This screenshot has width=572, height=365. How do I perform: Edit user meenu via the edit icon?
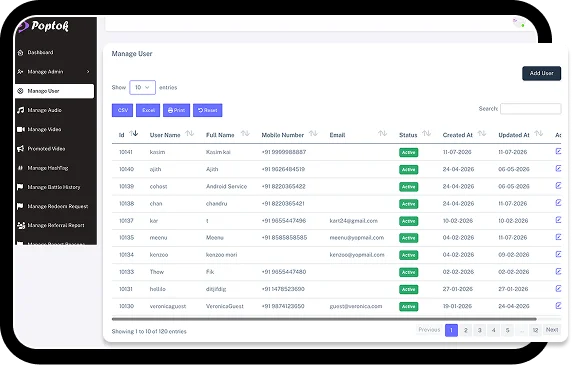click(x=558, y=237)
